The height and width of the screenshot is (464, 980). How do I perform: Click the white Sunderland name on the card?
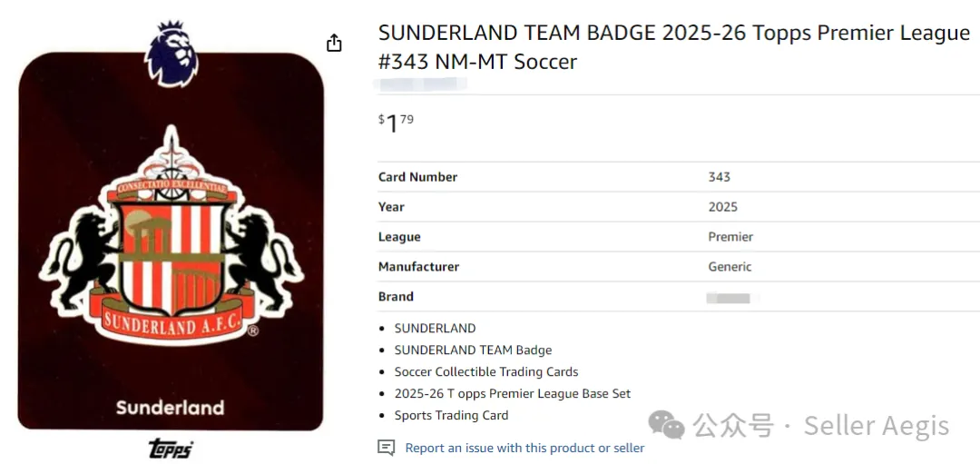click(x=170, y=407)
